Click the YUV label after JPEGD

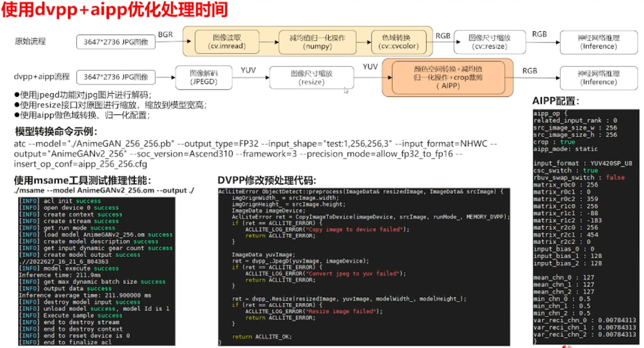coord(248,70)
